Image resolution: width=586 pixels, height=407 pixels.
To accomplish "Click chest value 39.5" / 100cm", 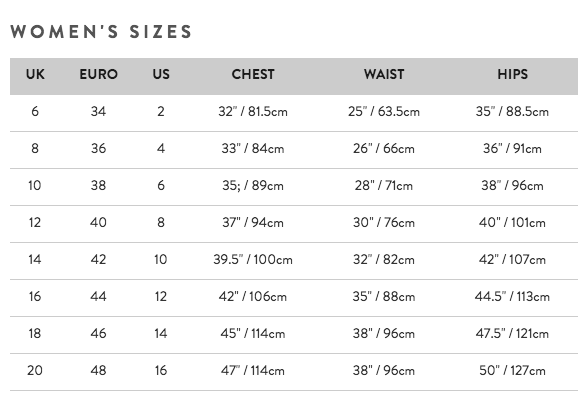I will point(253,259).
